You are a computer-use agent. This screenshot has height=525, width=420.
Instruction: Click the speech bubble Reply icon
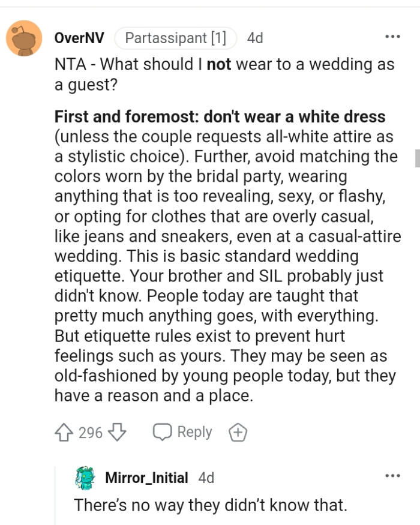tap(163, 431)
